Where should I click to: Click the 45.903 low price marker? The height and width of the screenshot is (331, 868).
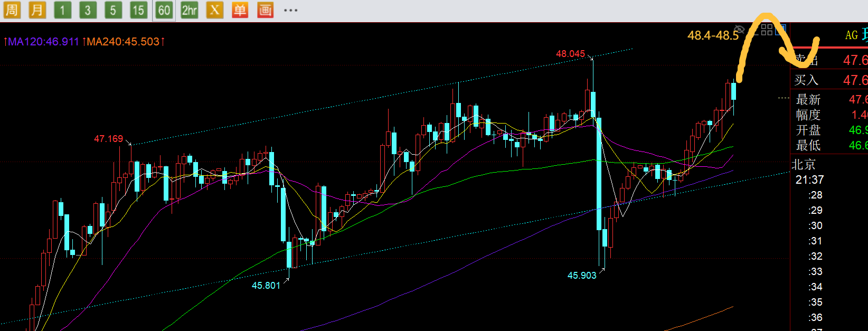[581, 276]
